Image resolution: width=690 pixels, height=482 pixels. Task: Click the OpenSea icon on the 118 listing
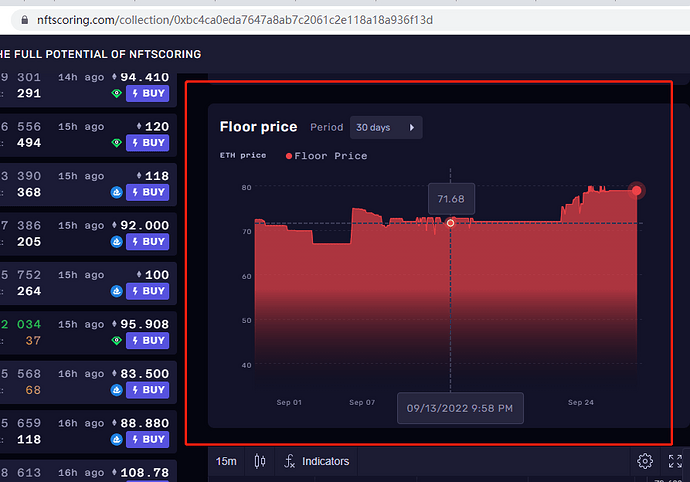[117, 192]
